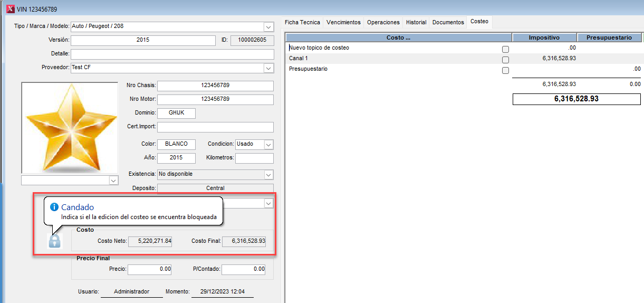Click the Dominio input field
Viewport: 644px width, 303px height.
point(176,113)
